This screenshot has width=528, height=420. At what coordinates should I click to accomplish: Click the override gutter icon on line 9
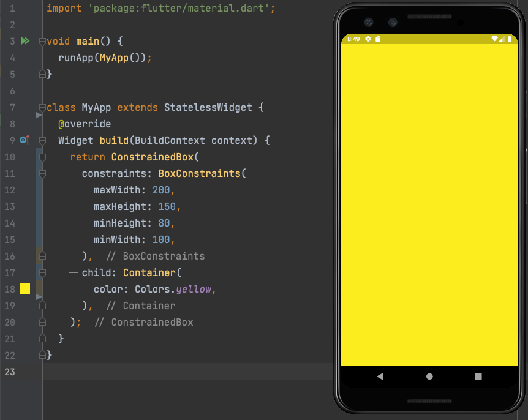[x=25, y=140]
